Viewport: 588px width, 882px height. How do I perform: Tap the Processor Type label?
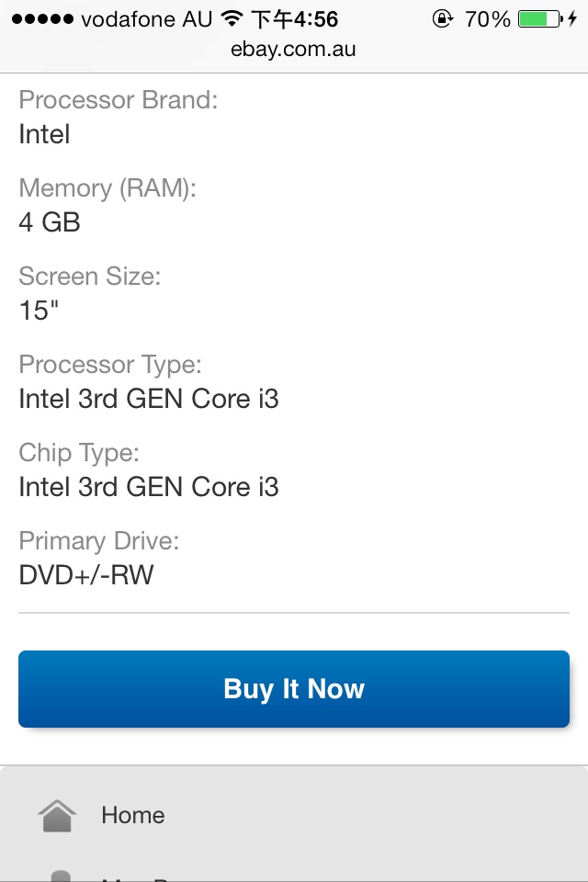[x=110, y=365]
